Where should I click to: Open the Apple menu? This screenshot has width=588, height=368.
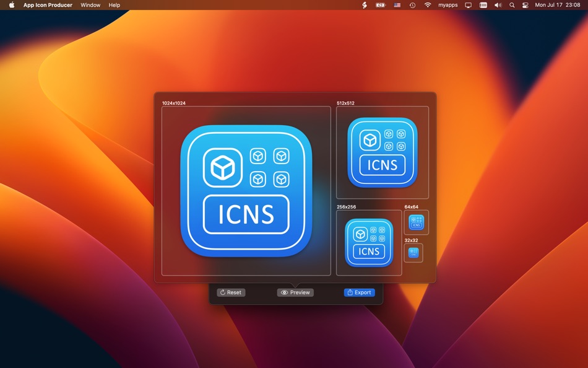click(x=12, y=5)
